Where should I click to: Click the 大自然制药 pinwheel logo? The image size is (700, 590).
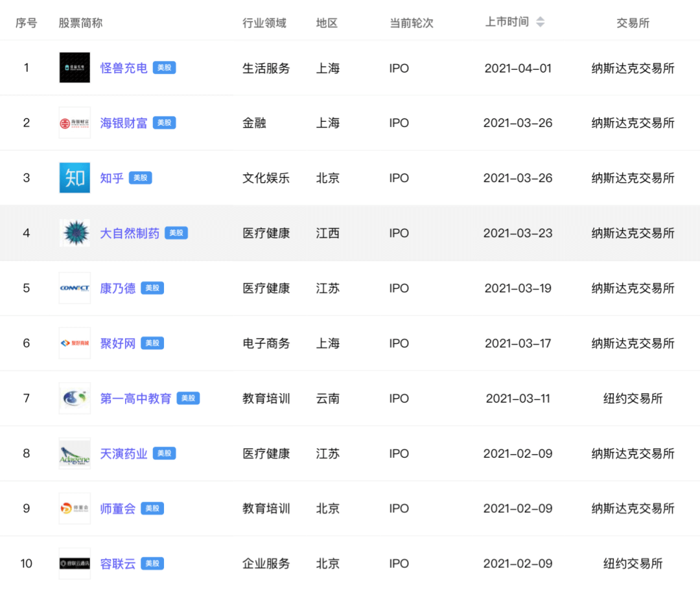pos(74,233)
